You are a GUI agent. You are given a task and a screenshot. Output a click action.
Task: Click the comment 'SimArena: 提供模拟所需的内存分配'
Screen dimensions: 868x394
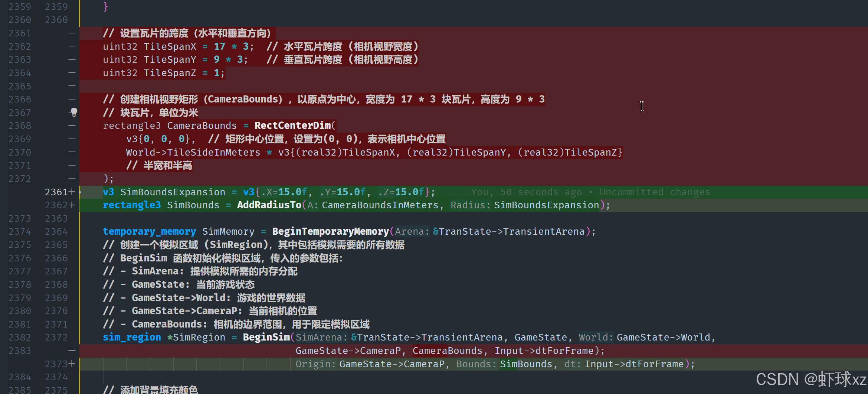[200, 271]
